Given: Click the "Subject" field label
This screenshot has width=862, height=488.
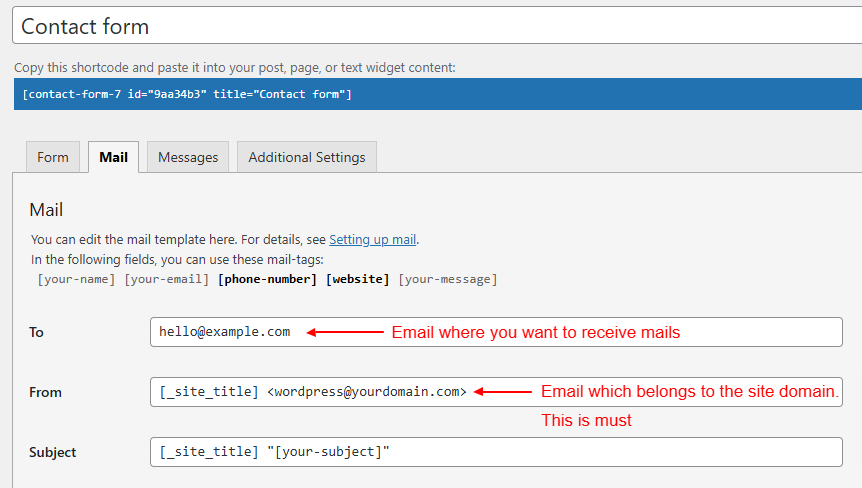Looking at the screenshot, I should click(53, 452).
